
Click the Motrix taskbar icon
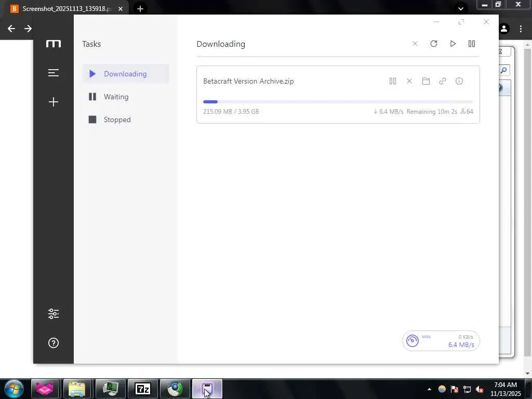pos(207,389)
